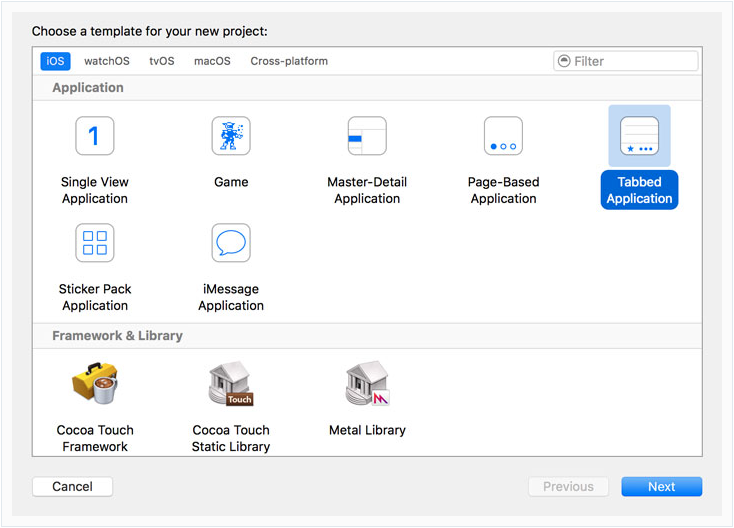Image resolution: width=734 pixels, height=528 pixels.
Task: Choose the Sticker Pack Application icon
Action: point(95,243)
